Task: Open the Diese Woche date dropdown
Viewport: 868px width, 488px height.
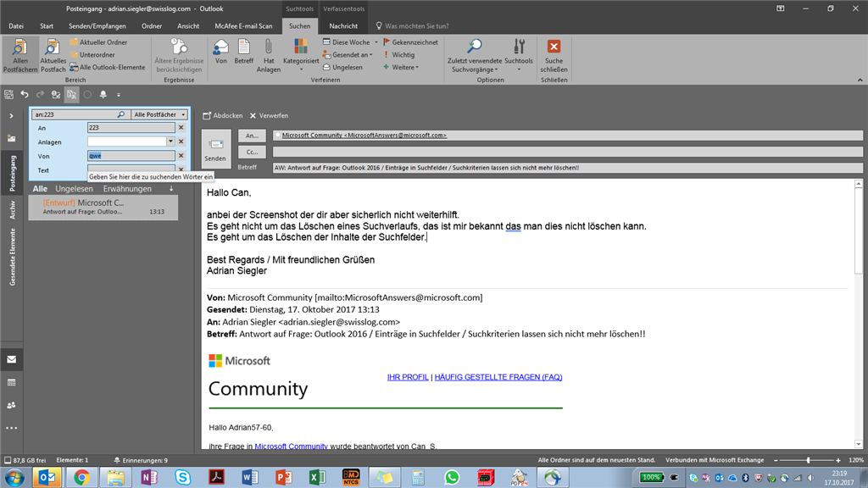Action: click(x=350, y=42)
